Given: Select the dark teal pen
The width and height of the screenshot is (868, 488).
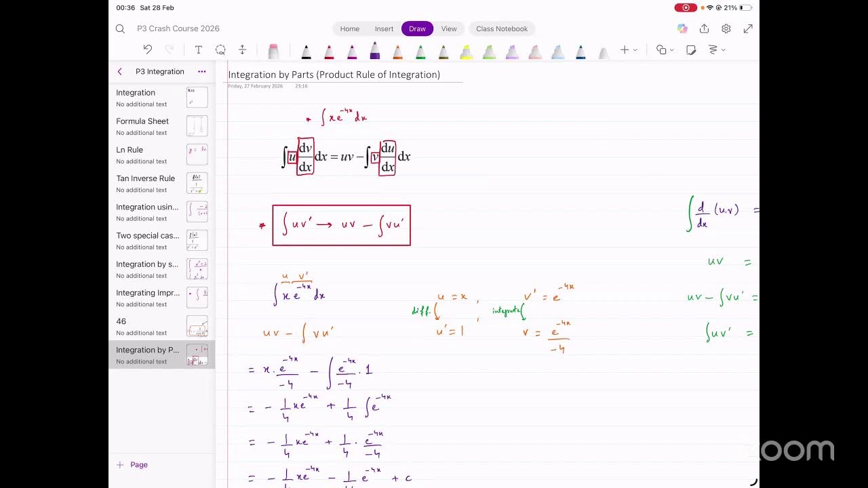Looking at the screenshot, I should pos(580,52).
